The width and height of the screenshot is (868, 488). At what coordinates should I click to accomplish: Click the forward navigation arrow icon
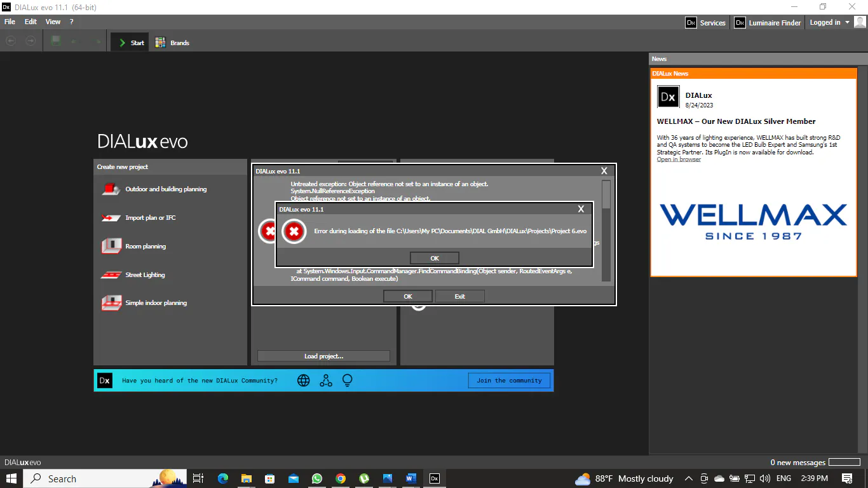[x=31, y=41]
